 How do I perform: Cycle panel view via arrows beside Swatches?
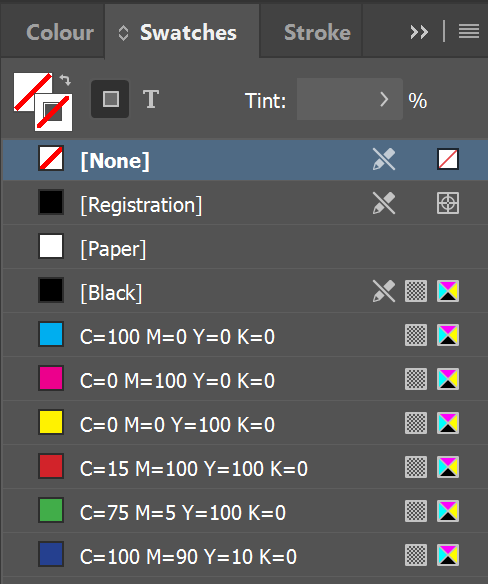(123, 33)
